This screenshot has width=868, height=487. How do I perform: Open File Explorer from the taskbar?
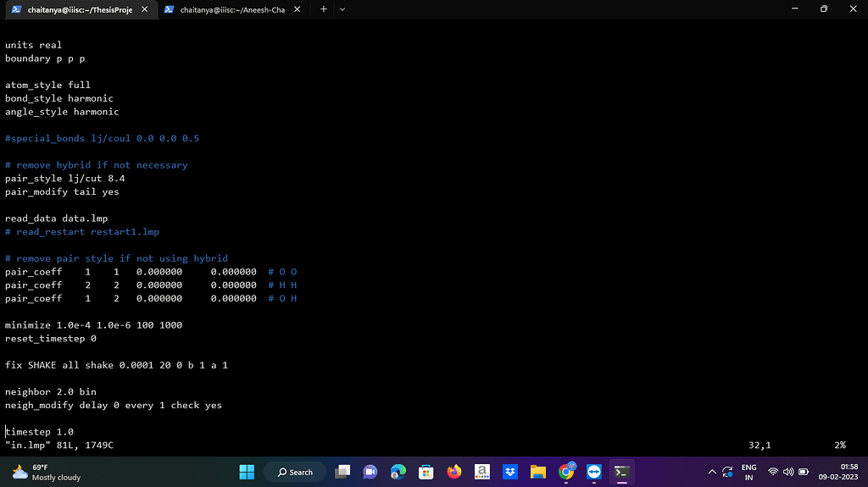[x=537, y=472]
